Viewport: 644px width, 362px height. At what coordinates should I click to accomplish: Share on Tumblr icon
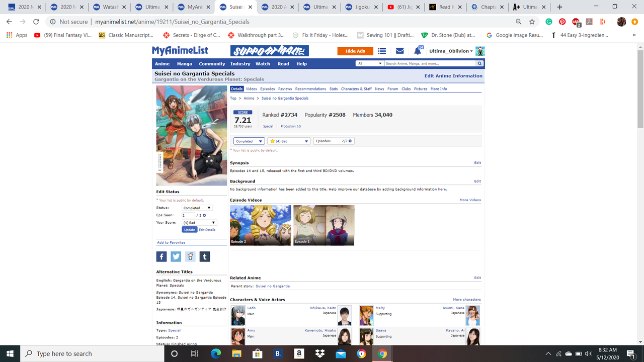click(205, 256)
